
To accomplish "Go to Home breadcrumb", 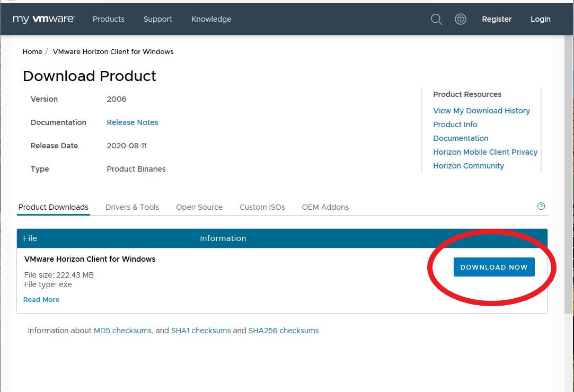I will (32, 52).
